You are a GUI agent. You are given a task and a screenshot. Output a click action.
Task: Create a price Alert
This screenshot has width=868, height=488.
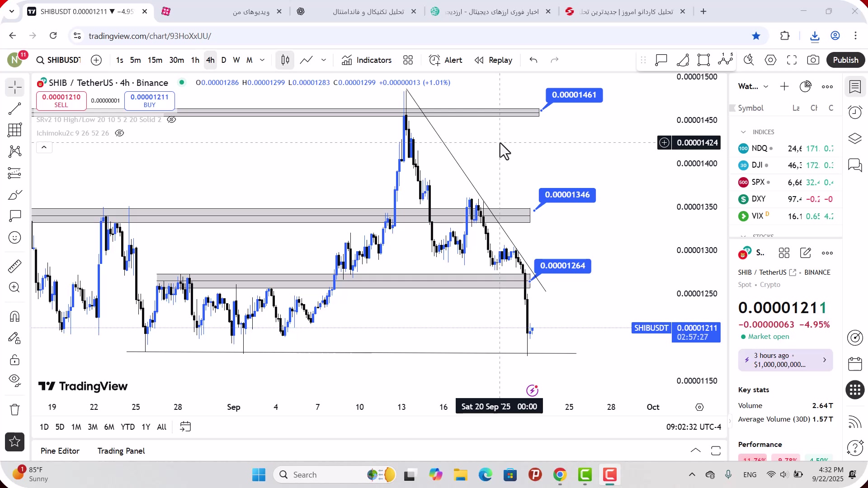click(x=446, y=60)
